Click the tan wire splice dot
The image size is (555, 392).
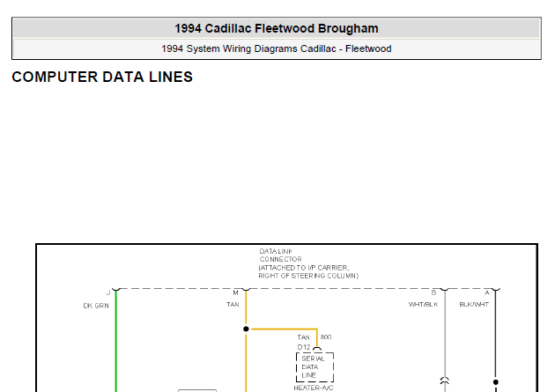(x=246, y=329)
